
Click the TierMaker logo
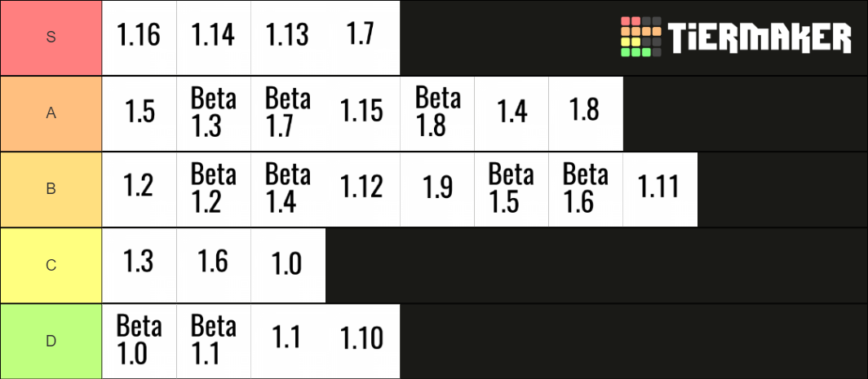(x=736, y=37)
